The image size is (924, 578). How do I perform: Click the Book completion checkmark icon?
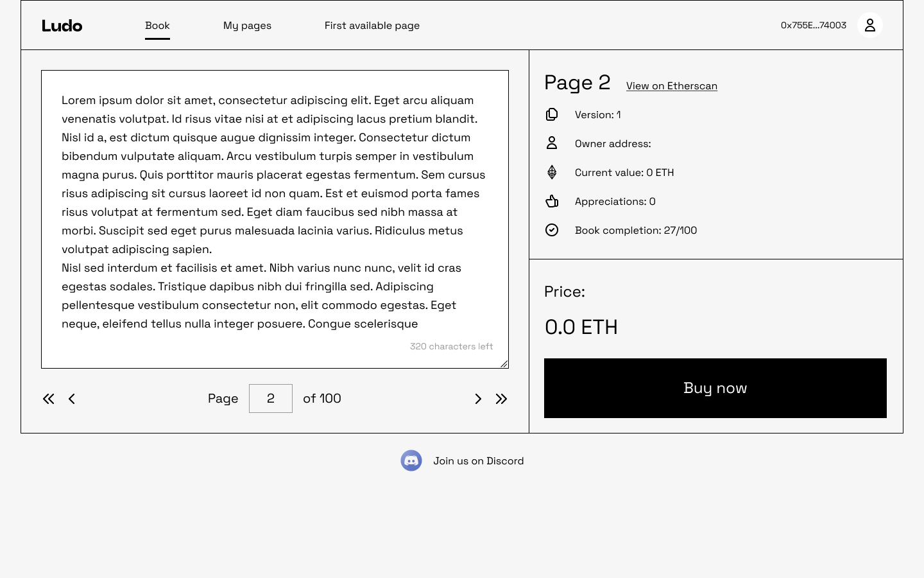point(552,230)
